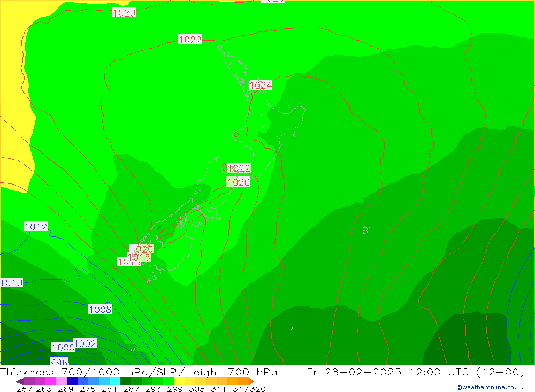Click the orange arrow at legend's right end
This screenshot has width=535, height=392.
coord(251,381)
